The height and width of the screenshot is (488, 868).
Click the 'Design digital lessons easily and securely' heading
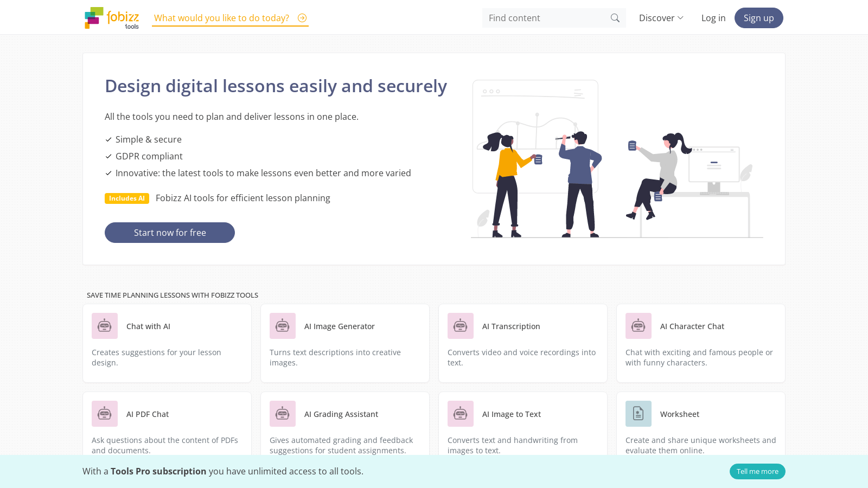tap(276, 86)
